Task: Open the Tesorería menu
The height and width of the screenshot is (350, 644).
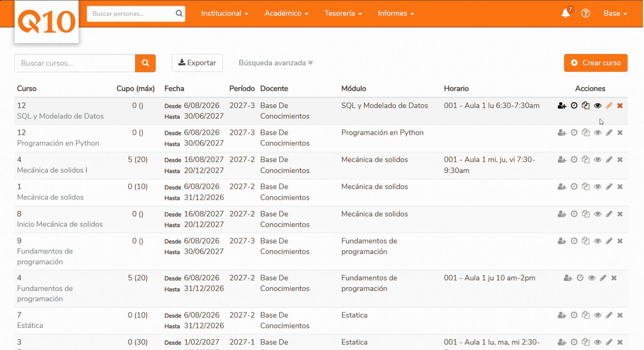Action: pyautogui.click(x=343, y=13)
